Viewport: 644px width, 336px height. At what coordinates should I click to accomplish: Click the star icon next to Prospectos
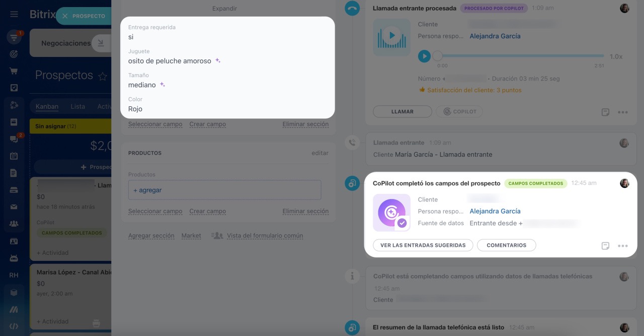(x=103, y=76)
